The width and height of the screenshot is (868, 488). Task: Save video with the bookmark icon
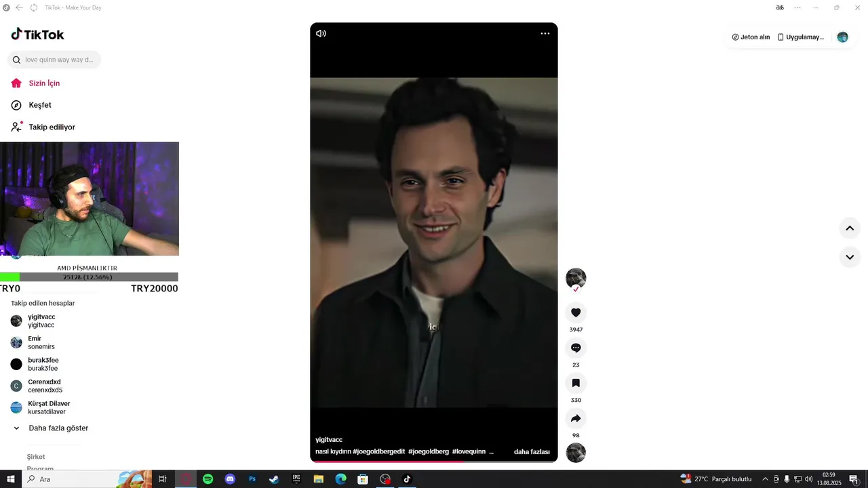click(576, 383)
